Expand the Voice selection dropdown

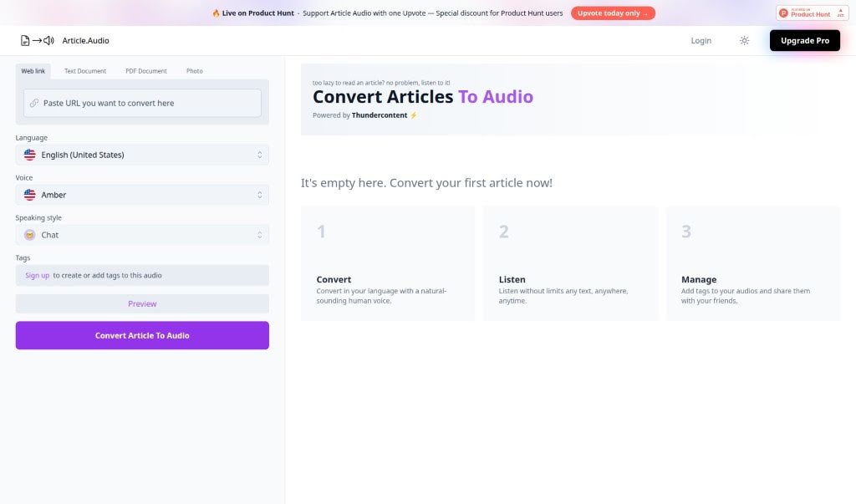tap(142, 194)
